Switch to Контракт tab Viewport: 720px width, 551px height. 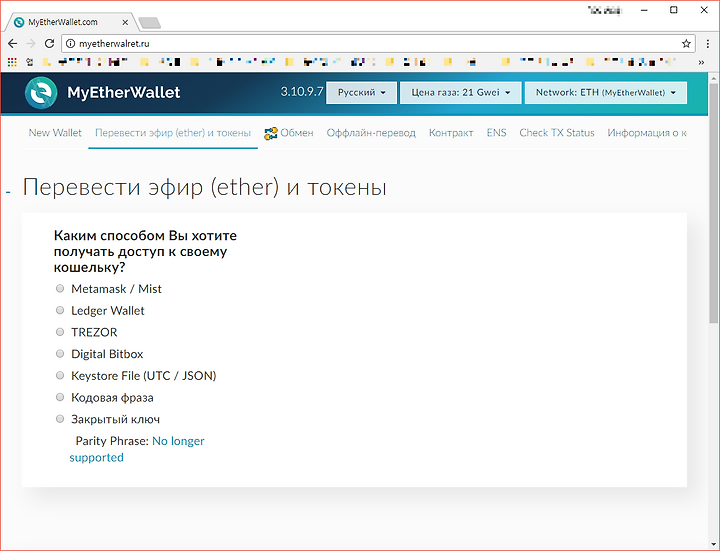pos(451,133)
